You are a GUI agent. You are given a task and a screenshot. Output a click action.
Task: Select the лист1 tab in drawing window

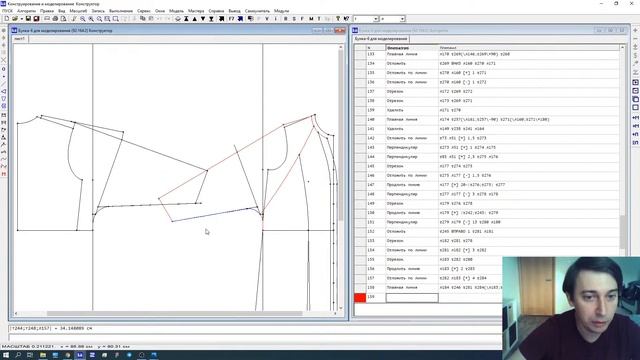click(x=20, y=39)
